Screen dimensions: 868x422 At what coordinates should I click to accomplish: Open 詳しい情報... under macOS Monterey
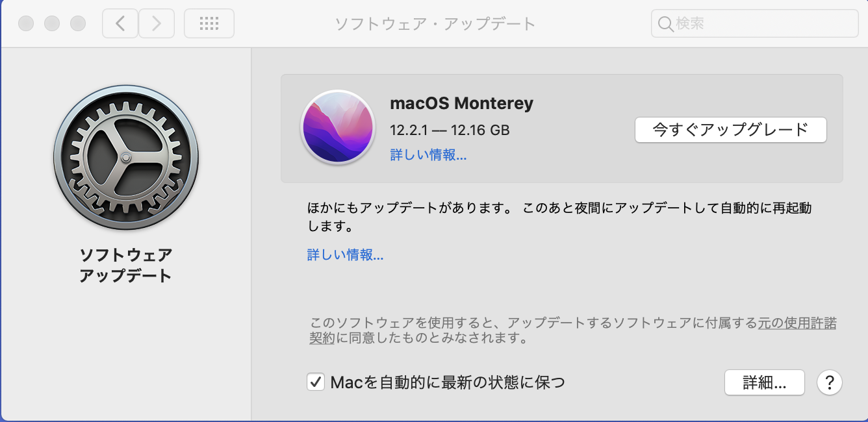tap(428, 155)
